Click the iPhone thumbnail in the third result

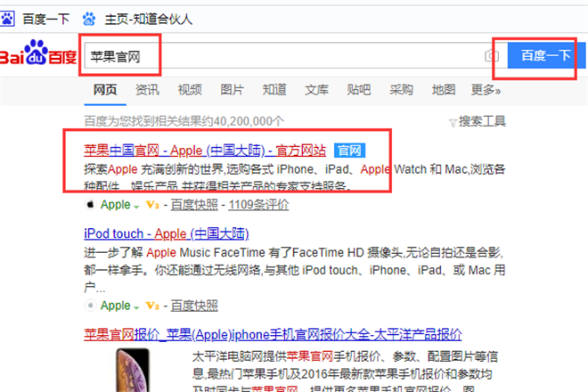(x=133, y=370)
